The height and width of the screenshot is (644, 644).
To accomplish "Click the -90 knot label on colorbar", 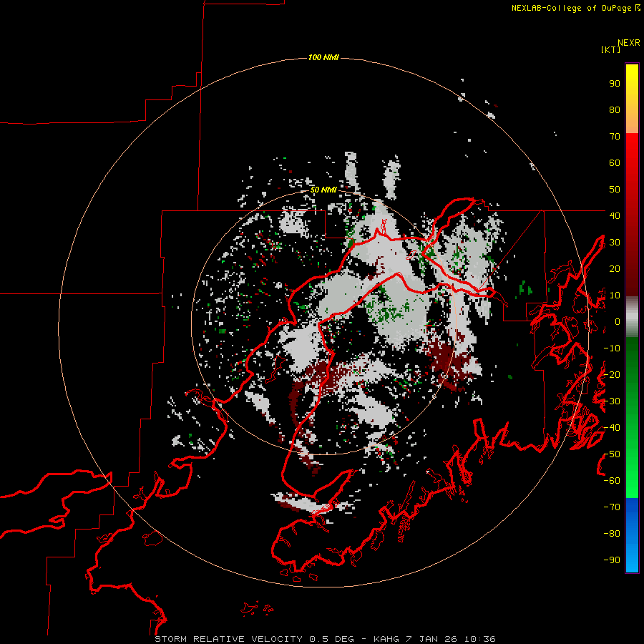I will click(612, 560).
